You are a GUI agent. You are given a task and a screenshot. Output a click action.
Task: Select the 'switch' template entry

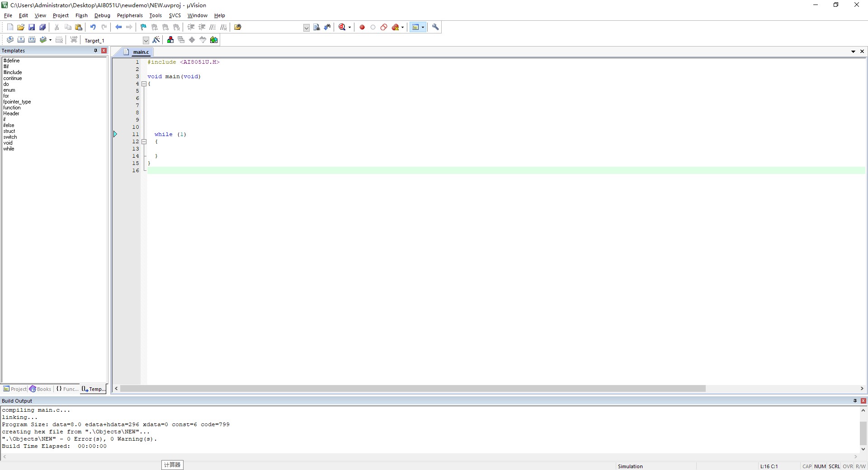point(10,137)
